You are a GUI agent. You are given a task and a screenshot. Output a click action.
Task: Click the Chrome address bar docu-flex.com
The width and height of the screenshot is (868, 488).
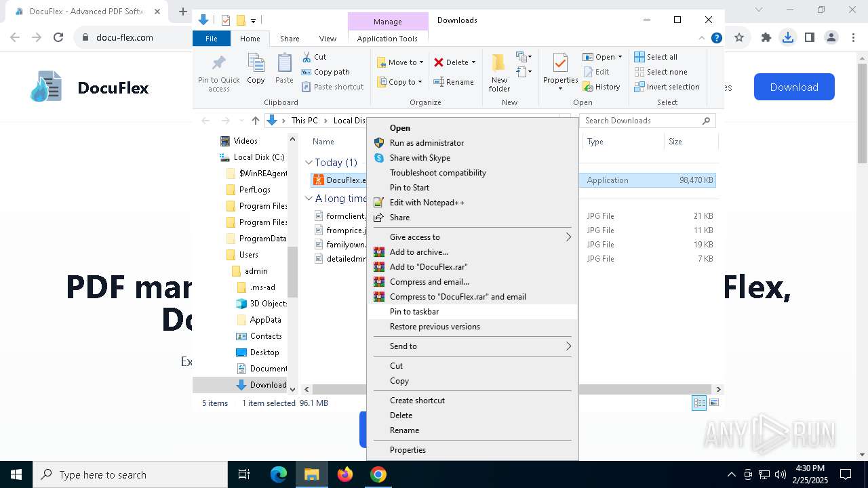point(125,38)
